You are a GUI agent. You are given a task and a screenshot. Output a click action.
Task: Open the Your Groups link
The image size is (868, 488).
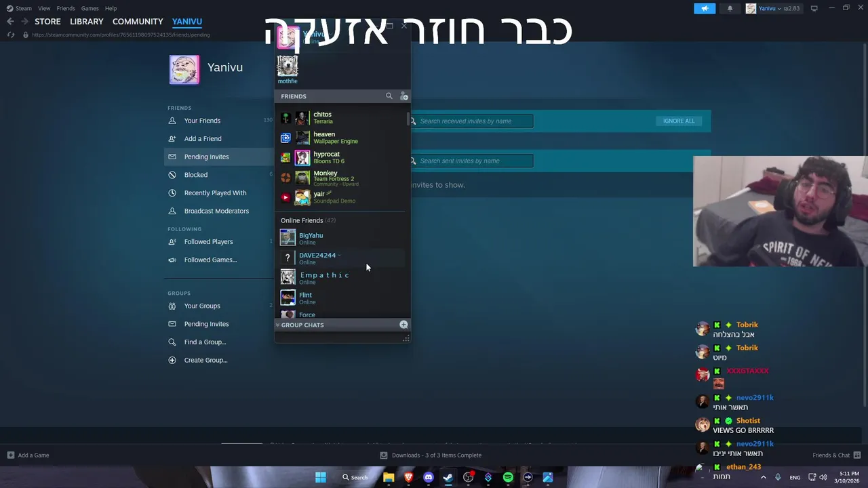point(202,306)
